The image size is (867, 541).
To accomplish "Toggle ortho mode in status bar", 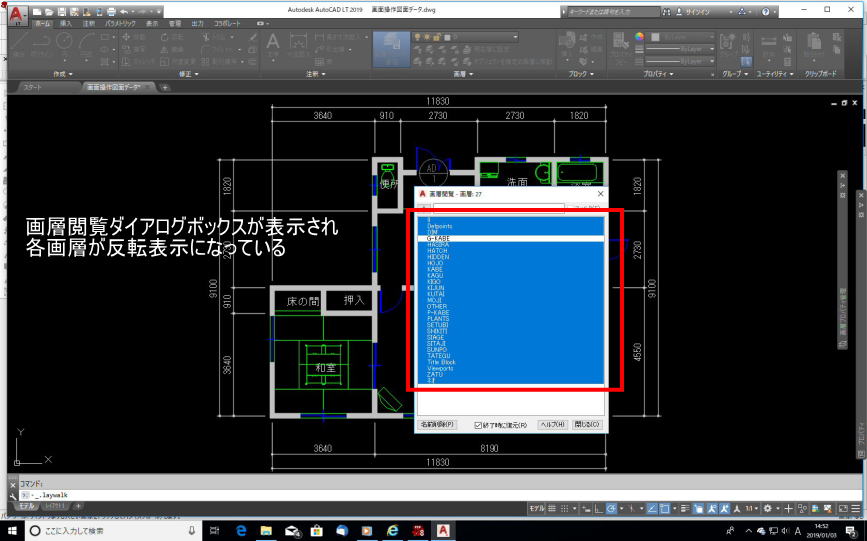I will tap(598, 508).
